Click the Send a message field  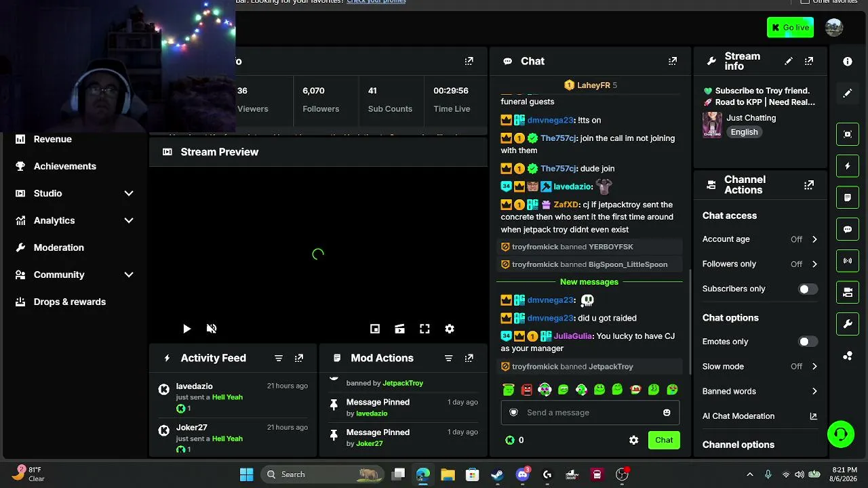point(590,413)
